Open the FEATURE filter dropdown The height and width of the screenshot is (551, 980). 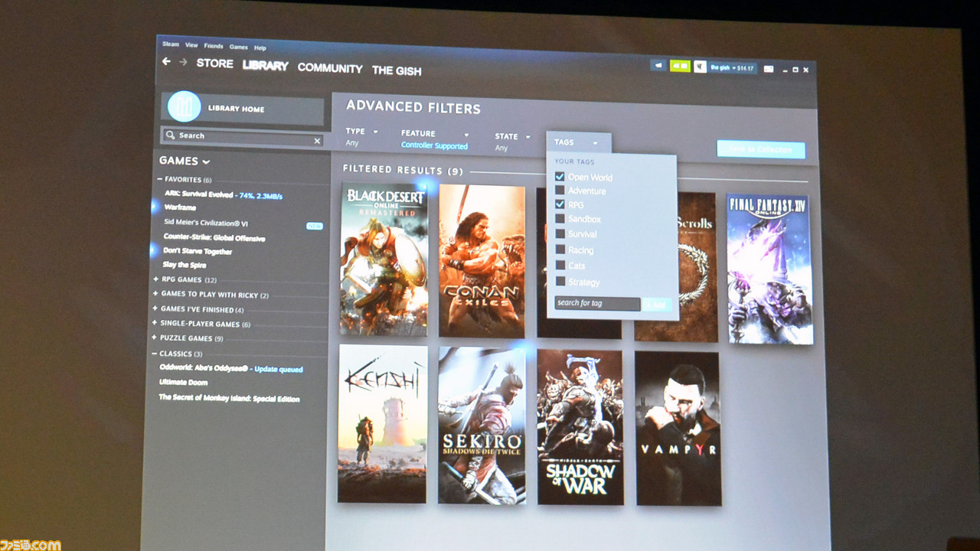pyautogui.click(x=435, y=134)
